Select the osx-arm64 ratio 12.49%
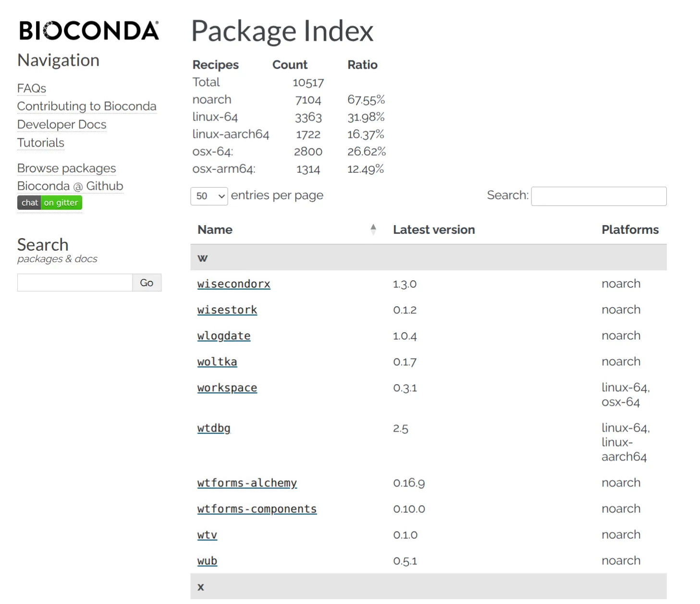The image size is (700, 604). pyautogui.click(x=366, y=169)
